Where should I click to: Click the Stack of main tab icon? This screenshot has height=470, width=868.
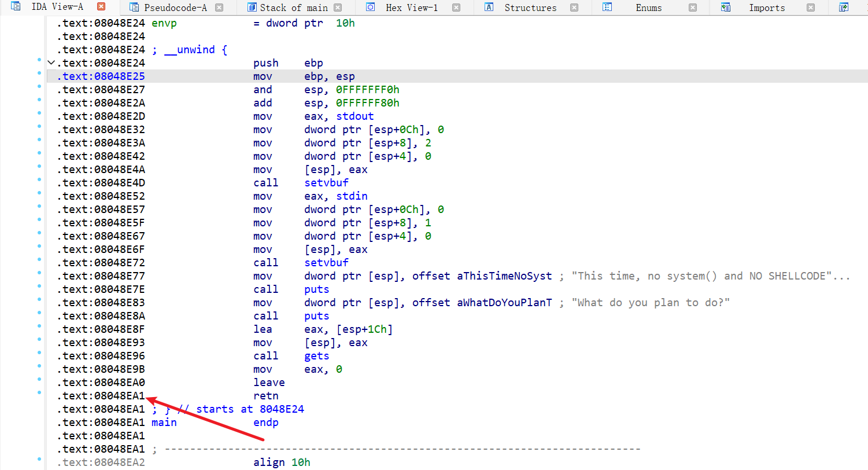click(x=252, y=8)
